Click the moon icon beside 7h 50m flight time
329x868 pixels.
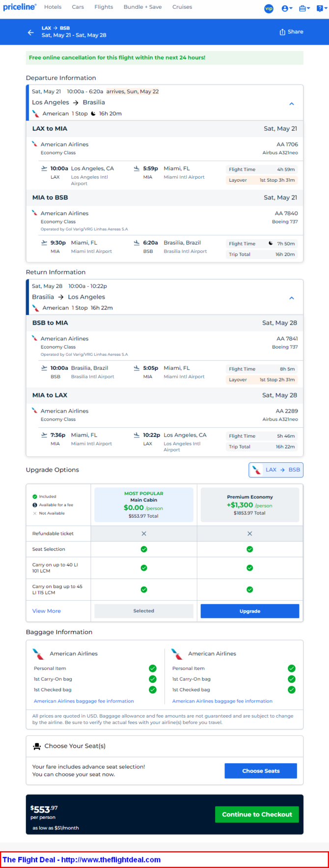click(271, 243)
